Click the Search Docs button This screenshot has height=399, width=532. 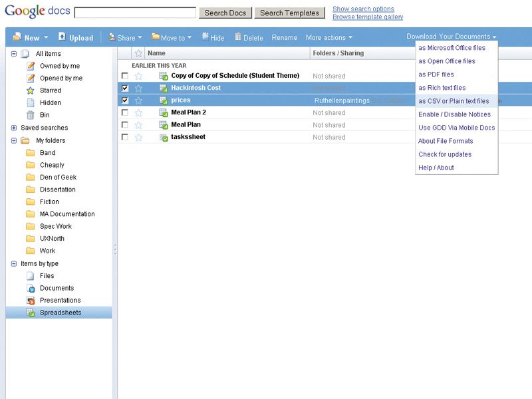point(225,13)
